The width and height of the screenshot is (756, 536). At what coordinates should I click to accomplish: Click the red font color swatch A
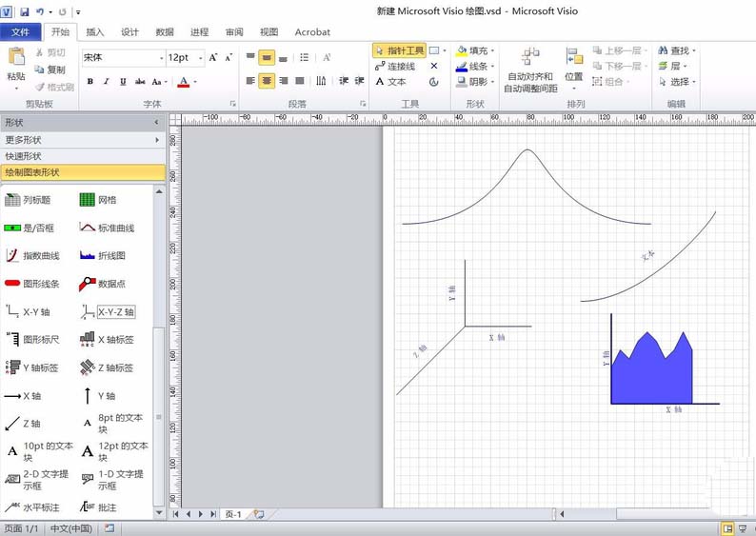[x=183, y=82]
